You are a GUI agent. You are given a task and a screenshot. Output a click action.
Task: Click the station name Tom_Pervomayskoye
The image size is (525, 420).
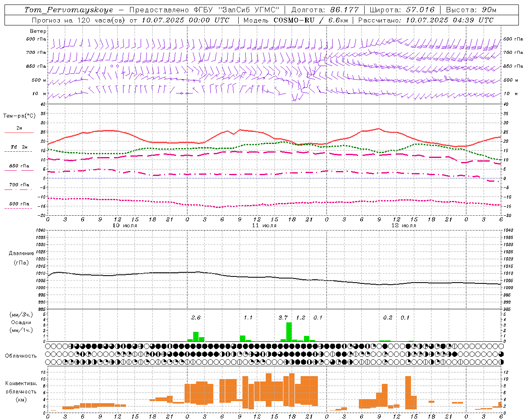68,10
